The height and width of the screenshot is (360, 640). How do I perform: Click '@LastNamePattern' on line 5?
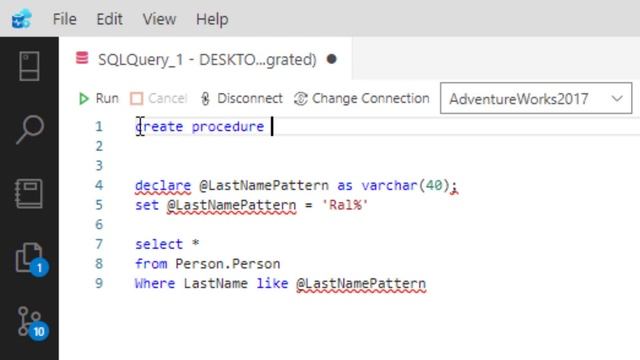click(231, 205)
